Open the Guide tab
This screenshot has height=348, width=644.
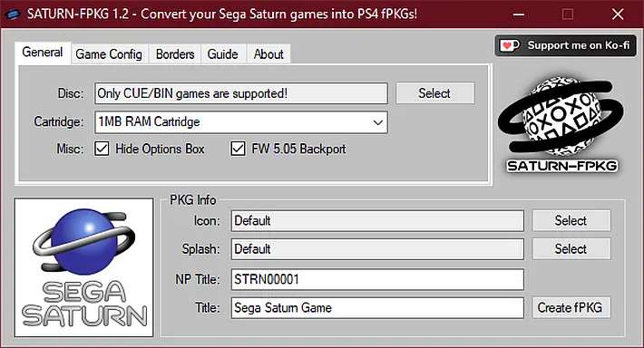point(222,54)
